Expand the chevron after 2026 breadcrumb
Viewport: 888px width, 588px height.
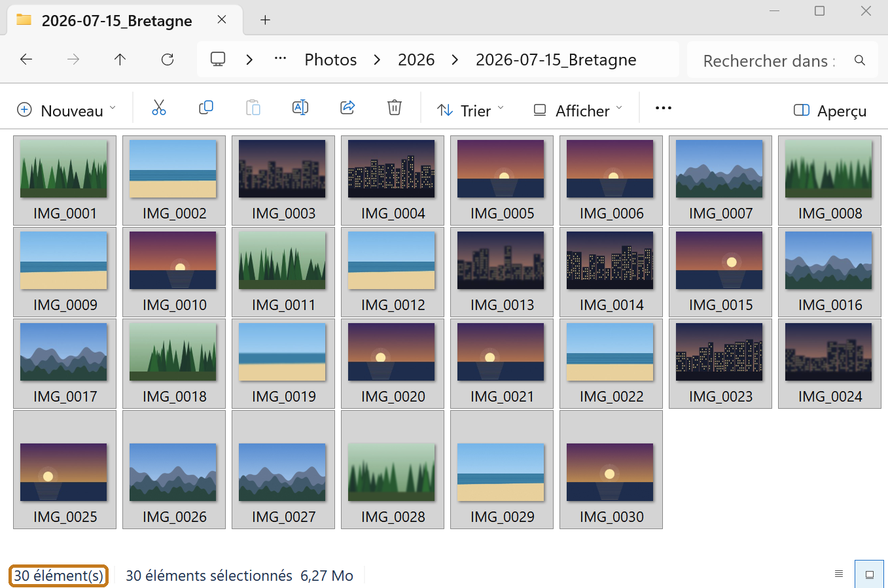(455, 60)
